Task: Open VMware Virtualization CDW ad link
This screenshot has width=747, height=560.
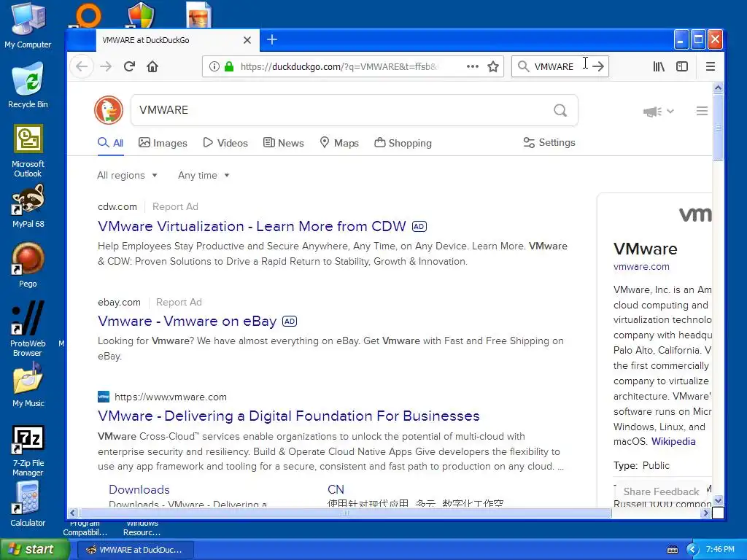Action: tap(252, 226)
